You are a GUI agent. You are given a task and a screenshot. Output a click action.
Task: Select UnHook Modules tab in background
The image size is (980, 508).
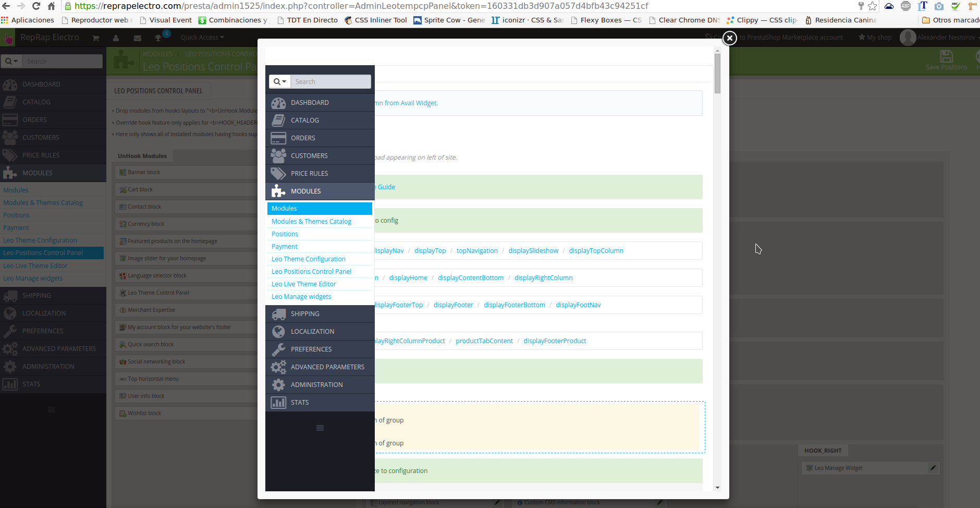[x=142, y=156]
